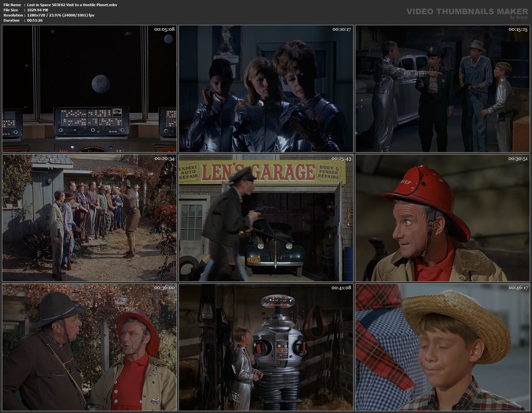532x413 pixels.
Task: Open the file name Lost in Space S03E02
Action: click(72, 5)
